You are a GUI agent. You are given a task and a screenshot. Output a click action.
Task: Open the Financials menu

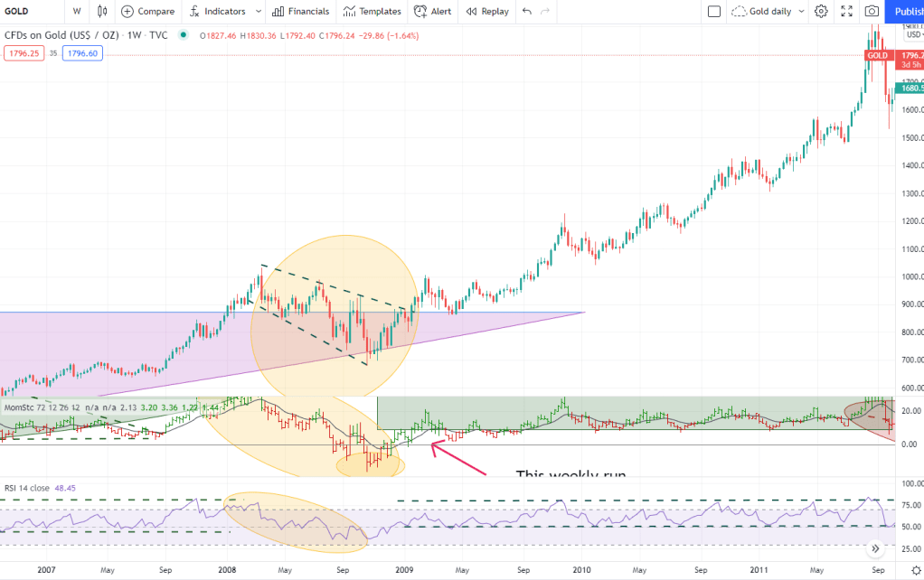(301, 12)
